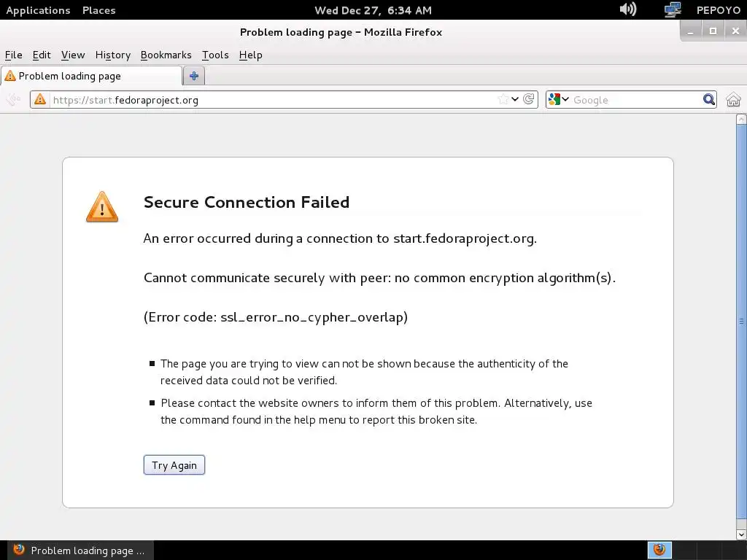
Task: Click the Reload page icon
Action: coord(530,100)
